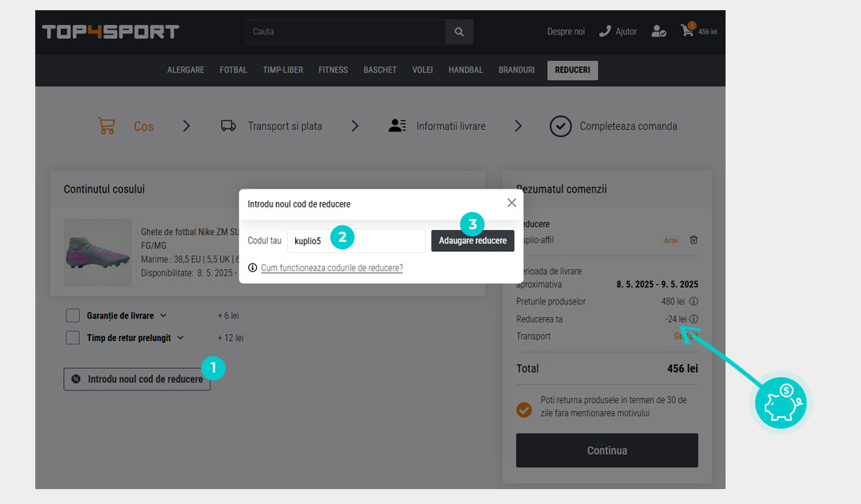Click the user account icon

click(x=659, y=31)
